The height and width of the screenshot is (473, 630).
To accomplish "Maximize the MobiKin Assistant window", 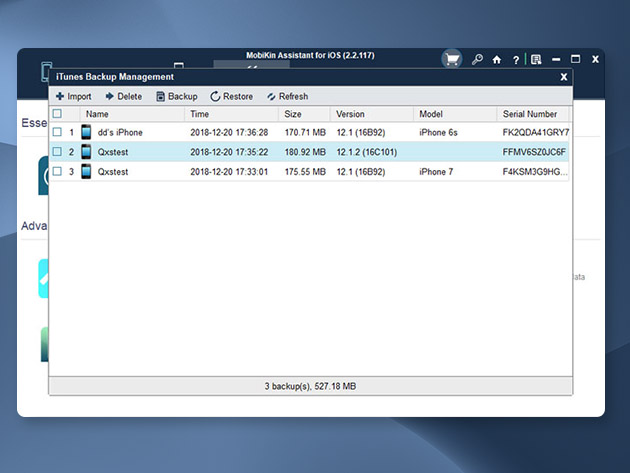I will pos(575,59).
